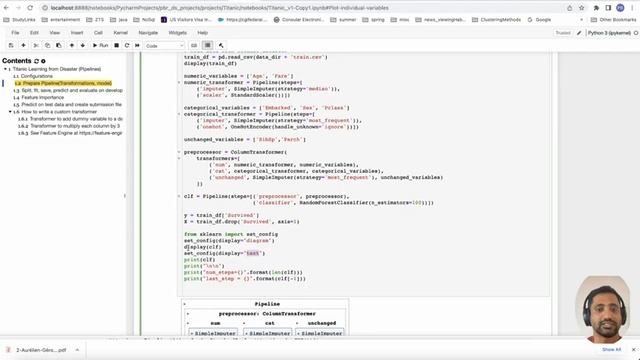Click the pencil edit icon near Trusted

coord(579,33)
